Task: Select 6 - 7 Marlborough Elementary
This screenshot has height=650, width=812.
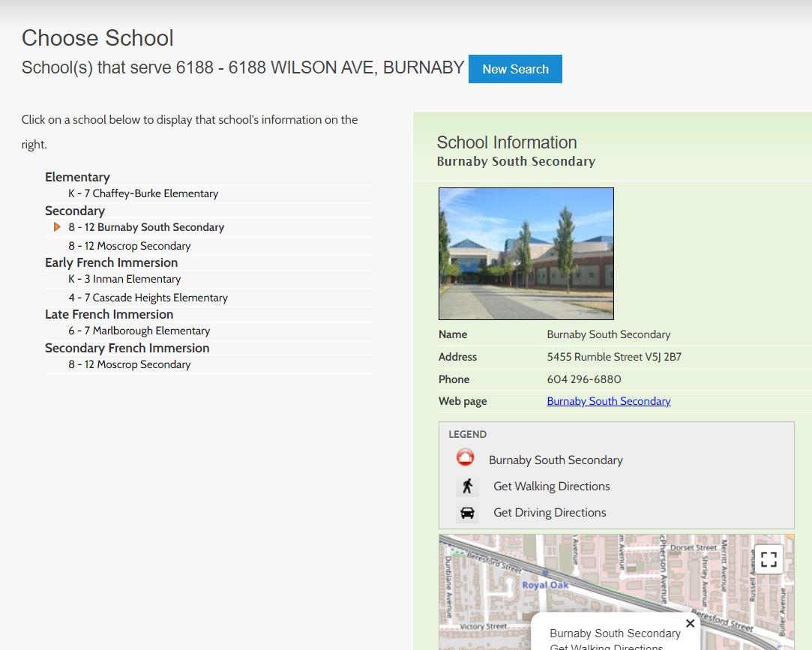Action: click(139, 331)
